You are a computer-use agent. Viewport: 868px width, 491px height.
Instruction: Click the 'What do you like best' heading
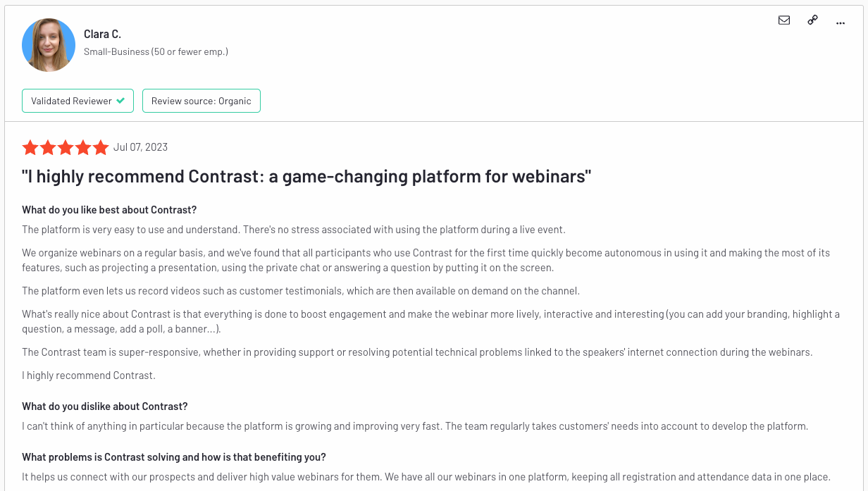click(x=108, y=209)
